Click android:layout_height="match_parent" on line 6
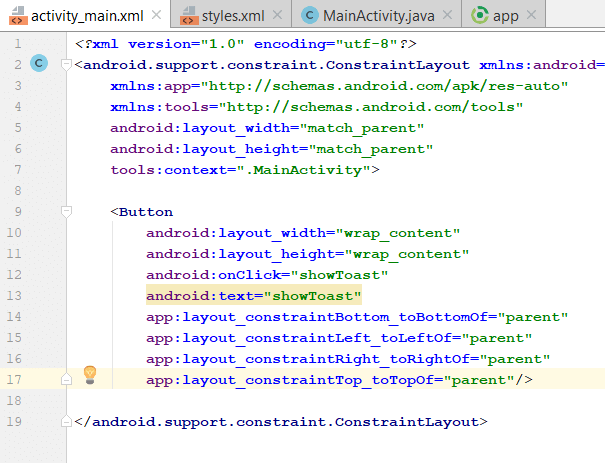The image size is (605, 463). click(272, 149)
